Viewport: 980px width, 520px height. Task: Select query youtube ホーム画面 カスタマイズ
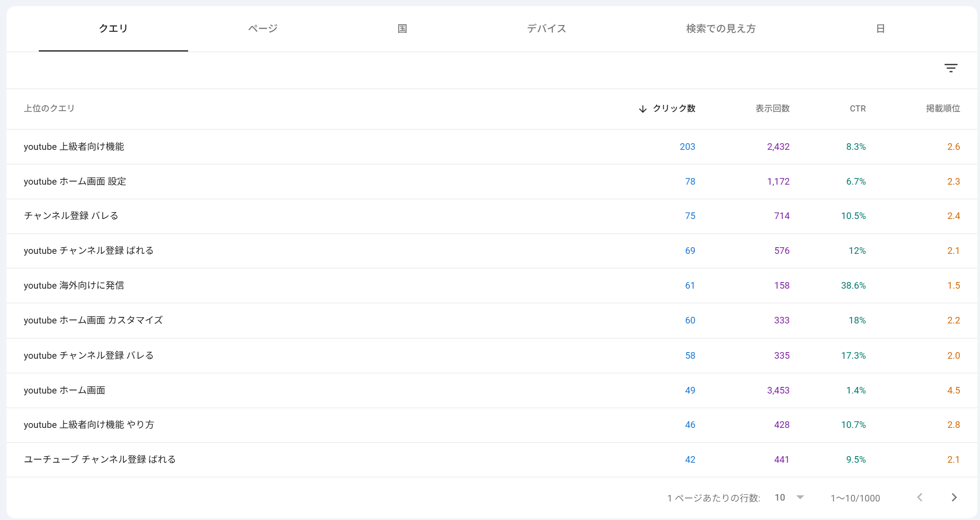coord(93,320)
